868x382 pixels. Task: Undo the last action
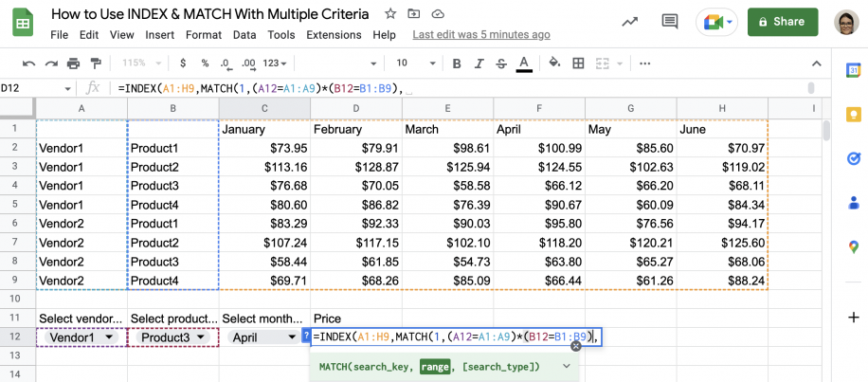29,64
